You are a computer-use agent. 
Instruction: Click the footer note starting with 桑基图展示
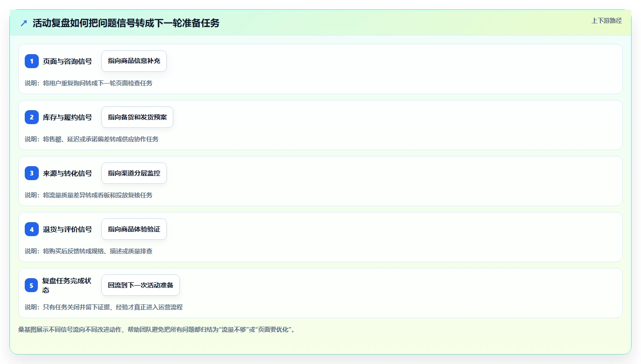click(157, 329)
